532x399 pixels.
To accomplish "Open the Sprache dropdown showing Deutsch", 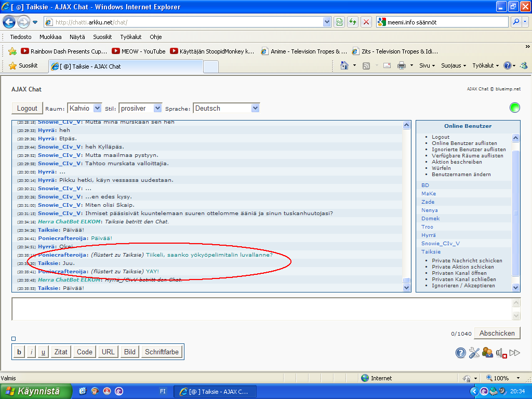I will [x=227, y=108].
